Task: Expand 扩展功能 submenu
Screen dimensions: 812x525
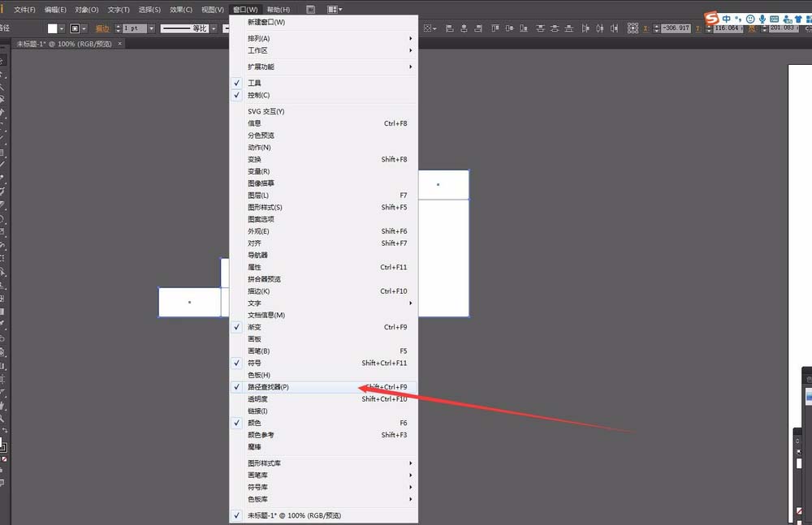Action: 324,67
